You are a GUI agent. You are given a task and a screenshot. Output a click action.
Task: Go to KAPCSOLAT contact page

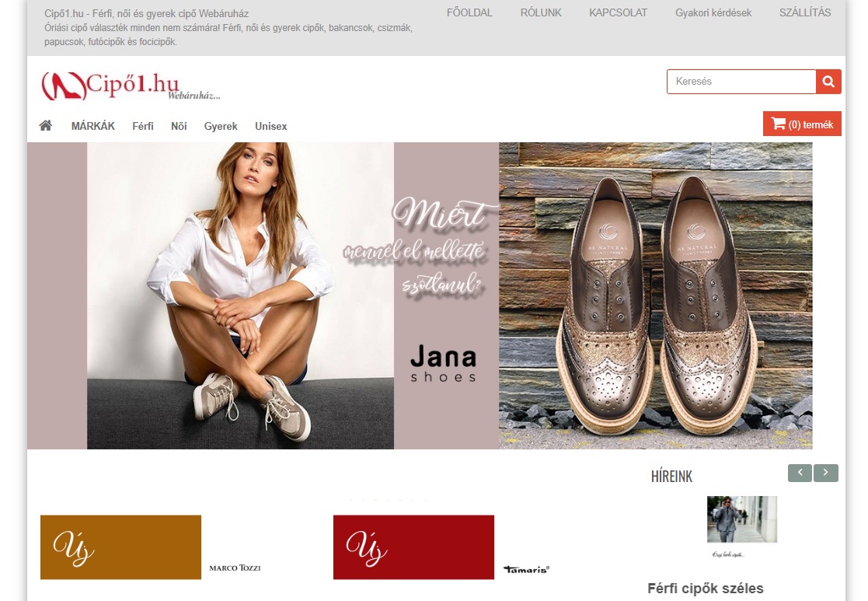tap(618, 12)
